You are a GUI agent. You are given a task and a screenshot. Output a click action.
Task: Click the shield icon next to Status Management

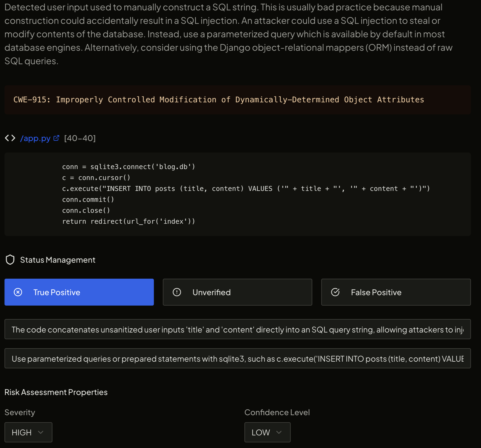point(10,260)
